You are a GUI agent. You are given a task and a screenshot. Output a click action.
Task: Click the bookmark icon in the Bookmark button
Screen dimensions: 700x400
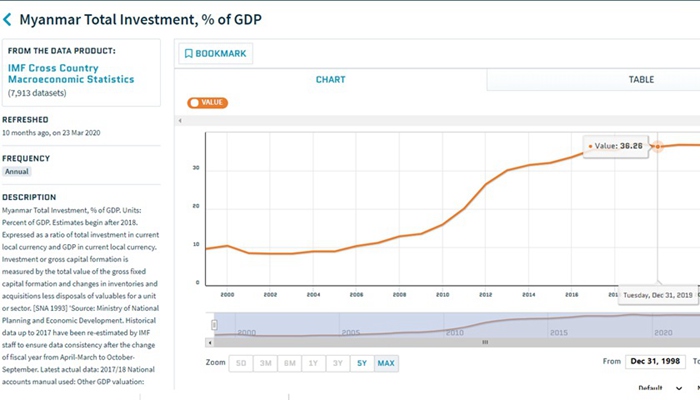point(187,53)
